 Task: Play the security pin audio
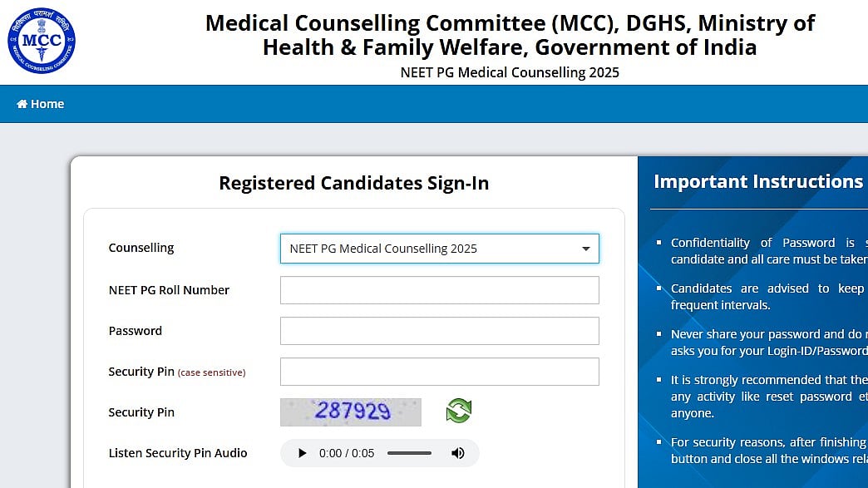click(x=303, y=452)
